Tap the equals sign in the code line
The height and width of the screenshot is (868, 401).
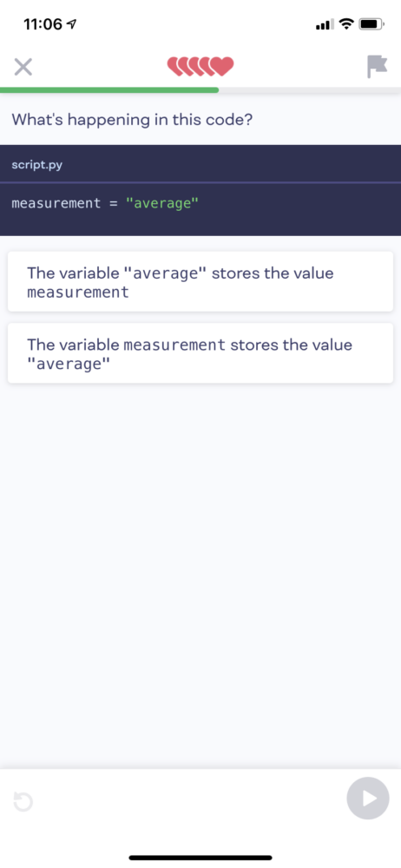[113, 204]
